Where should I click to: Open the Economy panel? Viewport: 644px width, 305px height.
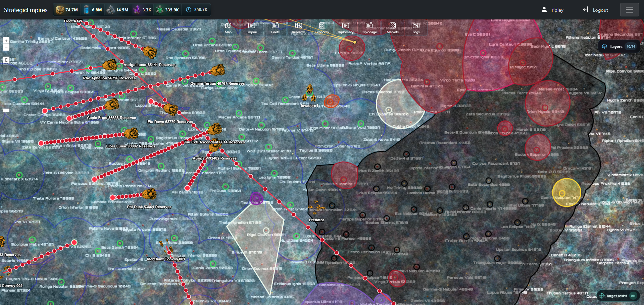tap(322, 28)
